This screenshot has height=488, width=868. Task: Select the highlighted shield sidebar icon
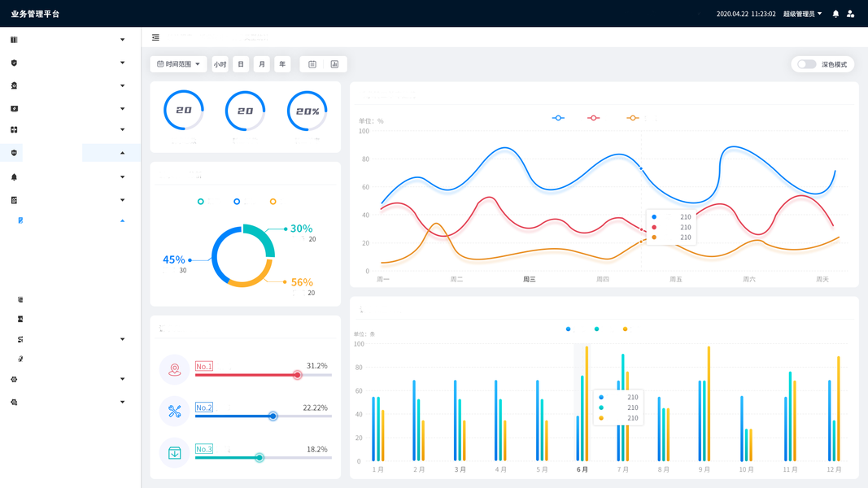click(14, 153)
